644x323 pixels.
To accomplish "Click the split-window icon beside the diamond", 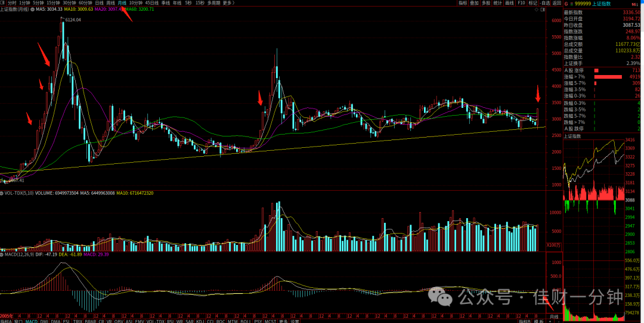I will pos(541,9).
